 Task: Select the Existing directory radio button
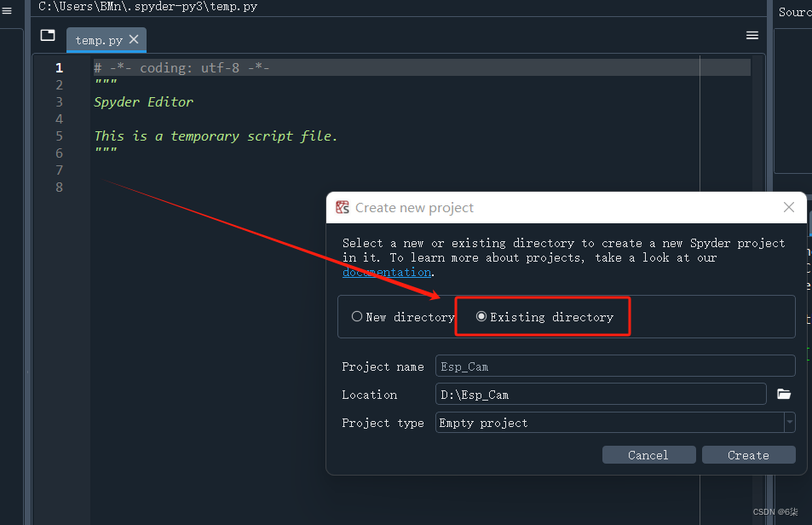(x=481, y=316)
